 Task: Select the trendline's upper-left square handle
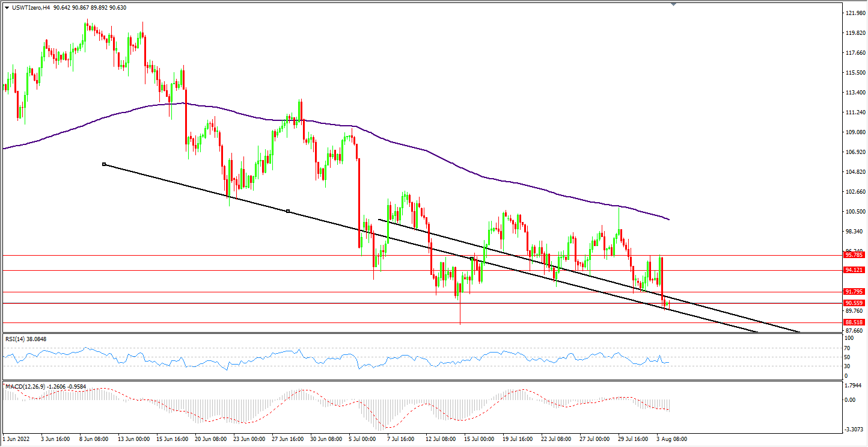coord(104,164)
